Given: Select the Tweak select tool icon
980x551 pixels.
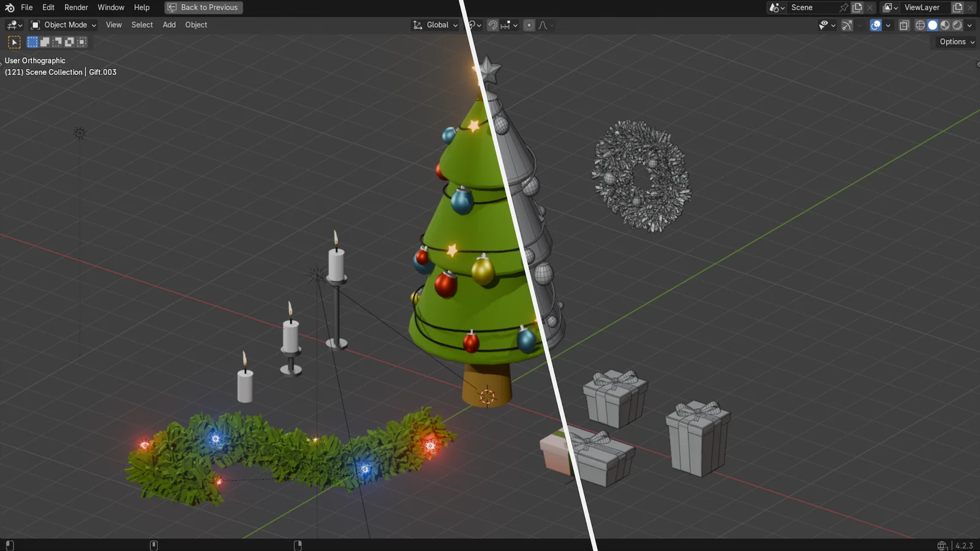Looking at the screenshot, I should pos(14,42).
